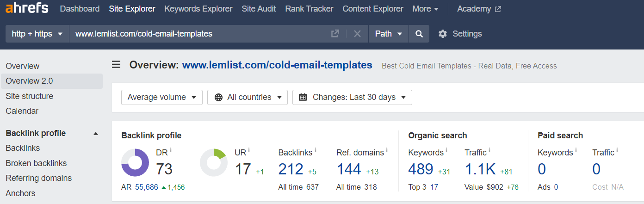The image size is (644, 204).
Task: Open Referring domains in the sidebar
Action: click(38, 178)
